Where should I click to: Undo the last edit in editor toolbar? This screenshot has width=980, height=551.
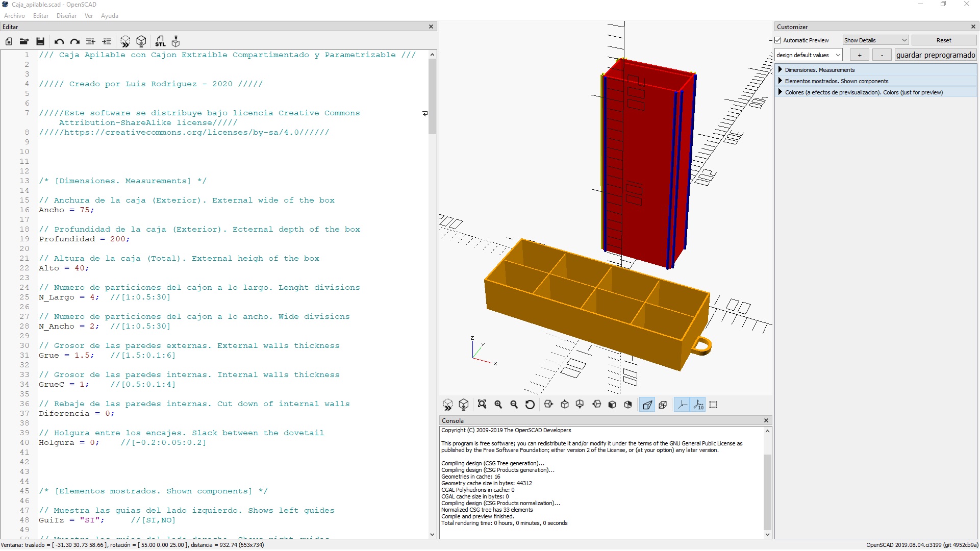coord(59,41)
